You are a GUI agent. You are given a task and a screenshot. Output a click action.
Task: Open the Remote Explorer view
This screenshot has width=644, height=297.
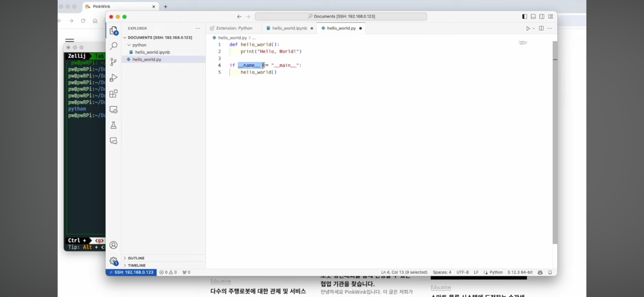click(113, 110)
